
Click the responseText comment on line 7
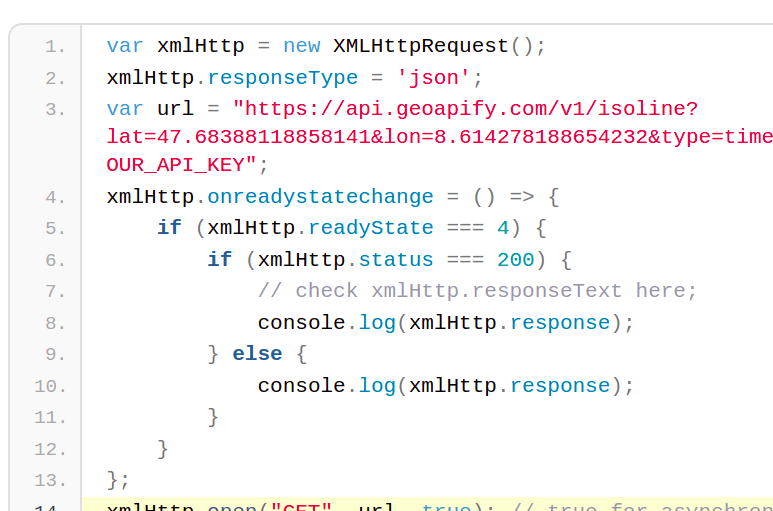click(477, 291)
